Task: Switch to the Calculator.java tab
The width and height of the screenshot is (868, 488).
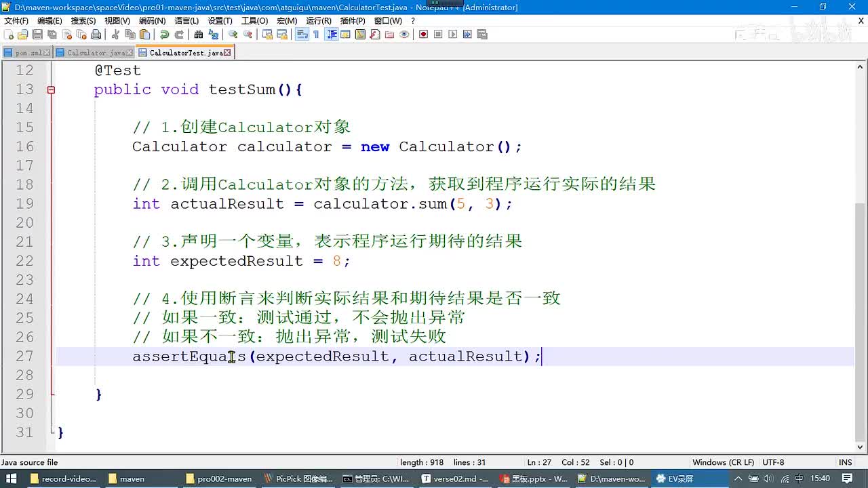Action: [96, 52]
